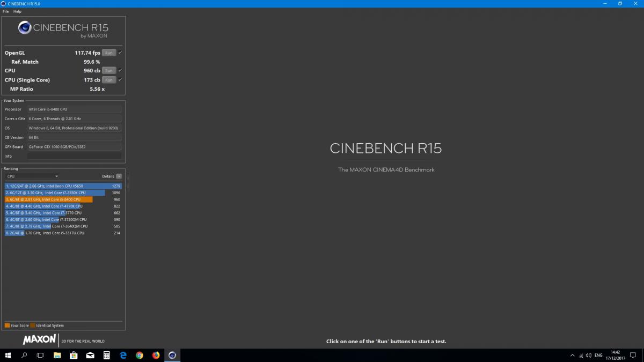Open Task View on the taskbar
This screenshot has height=362, width=644.
click(x=40, y=355)
